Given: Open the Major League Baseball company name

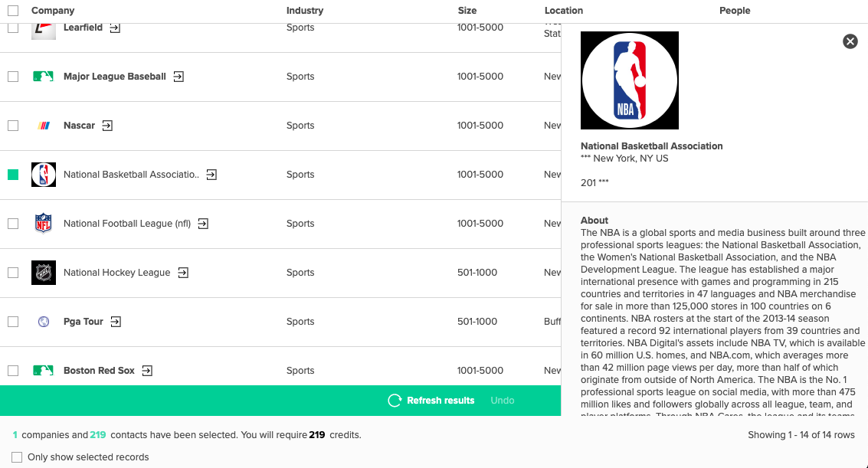Looking at the screenshot, I should tap(115, 77).
